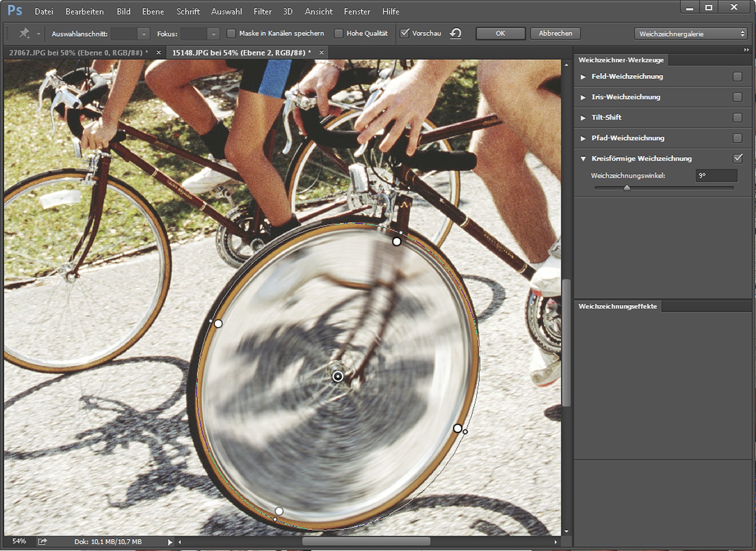Viewport: 756px width, 551px height.
Task: Enable Iris-Weichzeichnung checkbox
Action: point(737,97)
